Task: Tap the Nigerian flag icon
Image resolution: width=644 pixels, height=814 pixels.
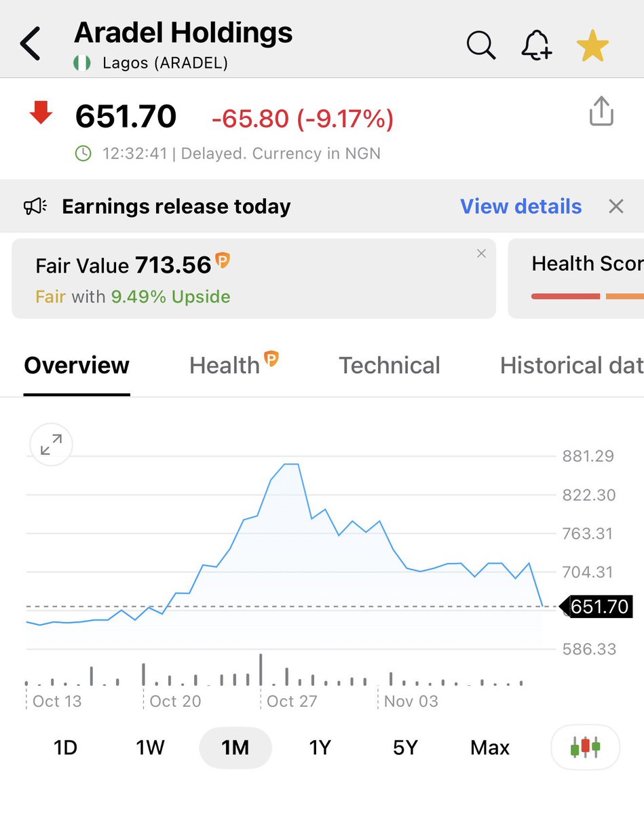Action: [81, 64]
